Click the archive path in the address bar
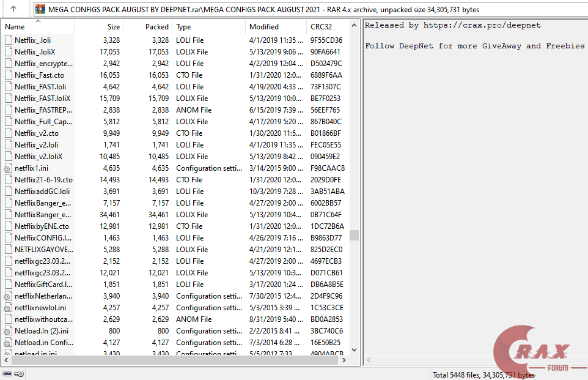The height and width of the screenshot is (380, 588). tap(183, 9)
